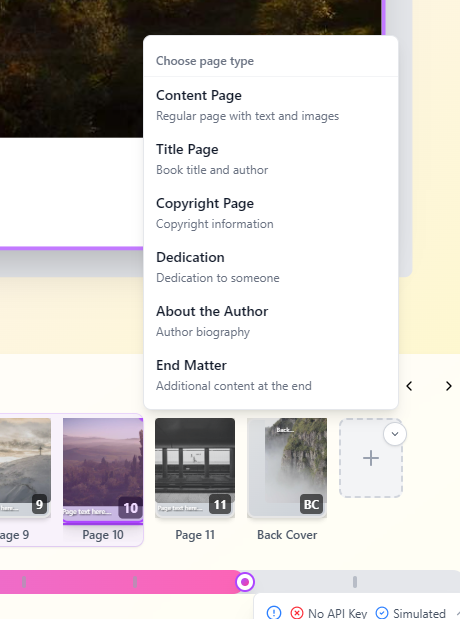Screen dimensions: 460x619
Task: Select End Matter page type
Action: (271, 375)
